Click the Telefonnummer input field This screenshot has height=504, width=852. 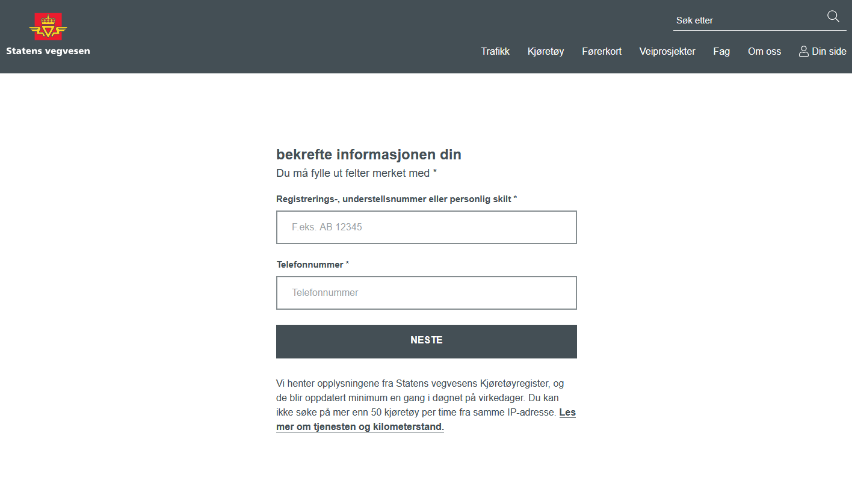coord(426,293)
